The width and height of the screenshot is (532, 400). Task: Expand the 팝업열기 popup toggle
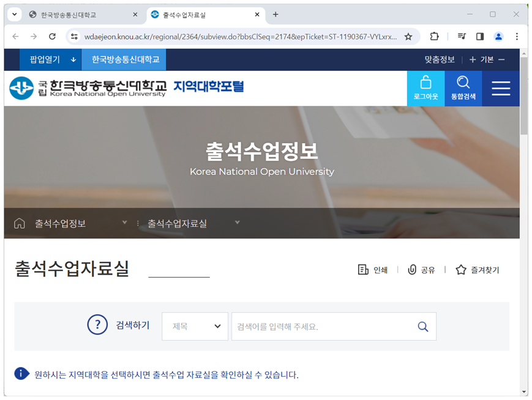(51, 60)
